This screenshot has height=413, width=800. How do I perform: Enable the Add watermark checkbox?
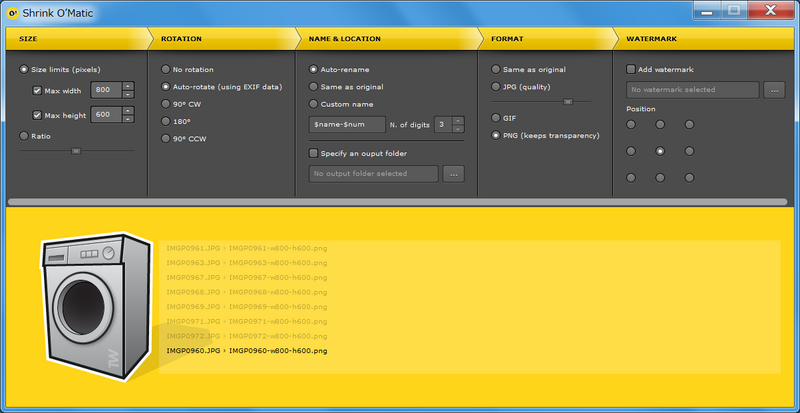pyautogui.click(x=631, y=69)
